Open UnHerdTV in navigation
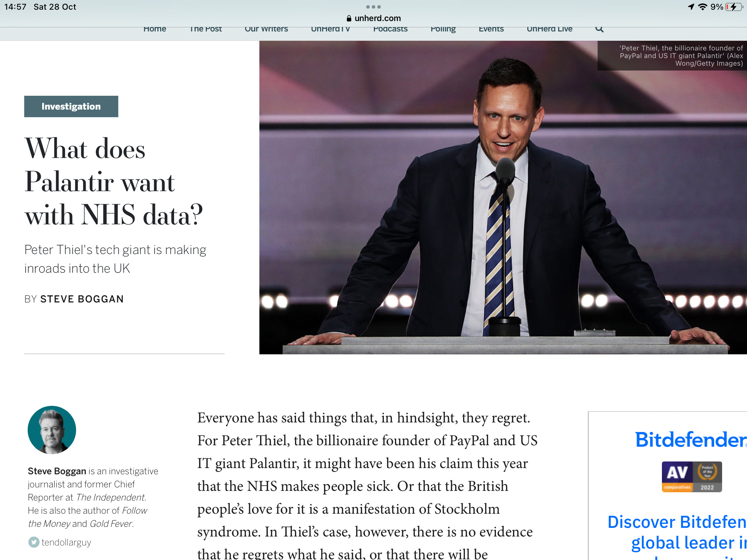This screenshot has width=747, height=560. tap(331, 29)
